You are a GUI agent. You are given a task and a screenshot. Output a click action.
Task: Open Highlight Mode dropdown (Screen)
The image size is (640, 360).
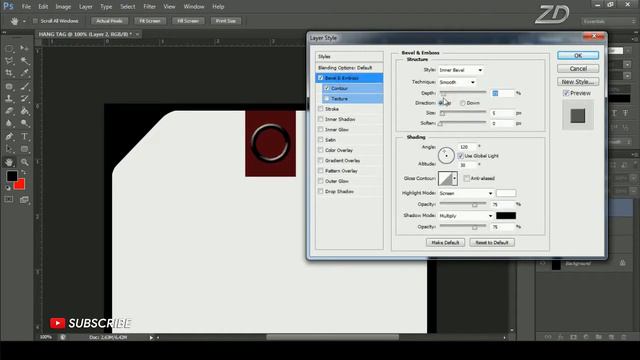466,193
